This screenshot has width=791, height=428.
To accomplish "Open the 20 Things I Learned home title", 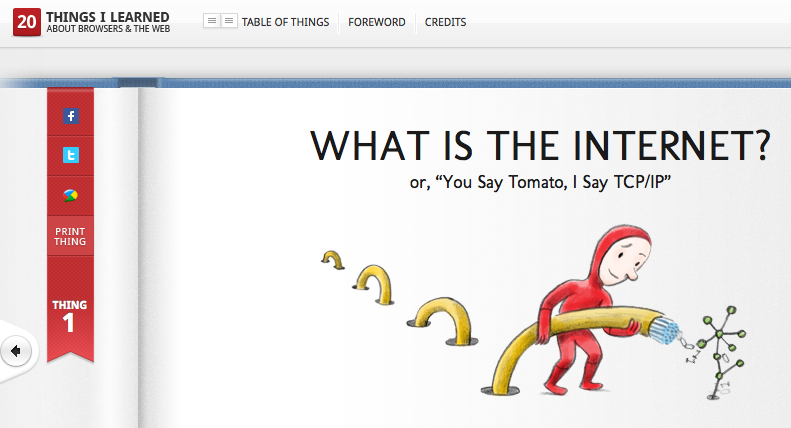I will point(108,22).
